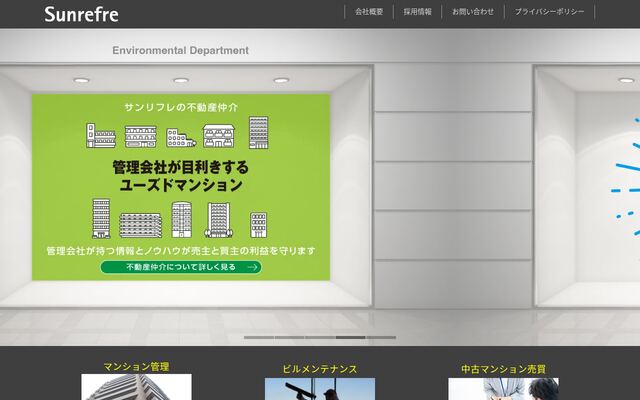Click the second wide apartment icon, top row
Viewport: 640px width, 400px height.
coord(140,137)
